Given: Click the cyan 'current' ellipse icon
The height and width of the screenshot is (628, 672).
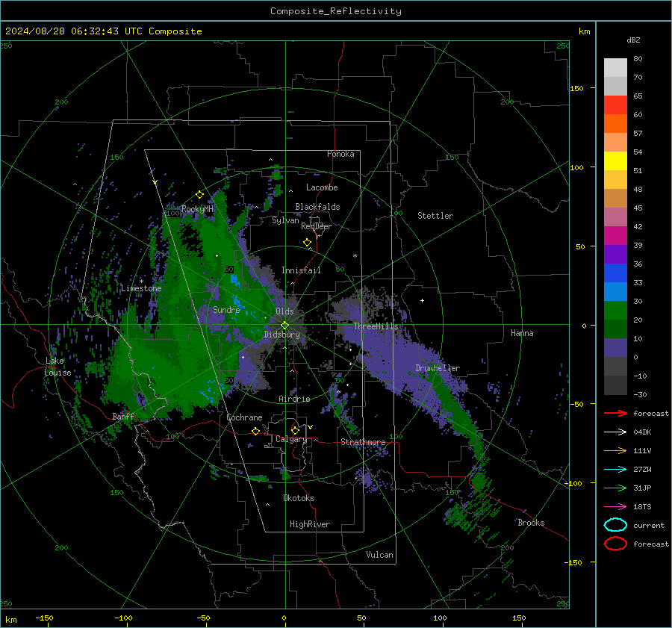Looking at the screenshot, I should 615,525.
